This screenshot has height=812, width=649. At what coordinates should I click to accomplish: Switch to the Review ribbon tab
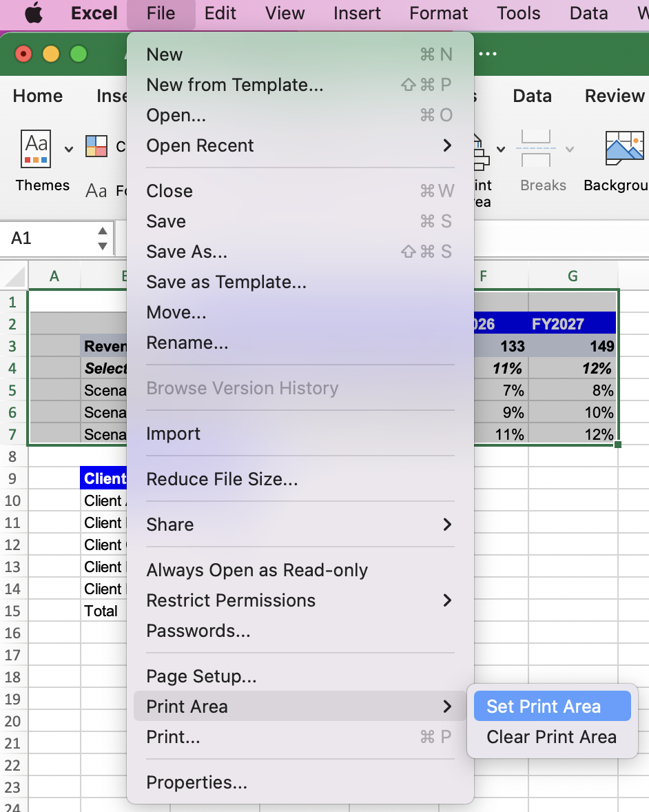coord(614,96)
